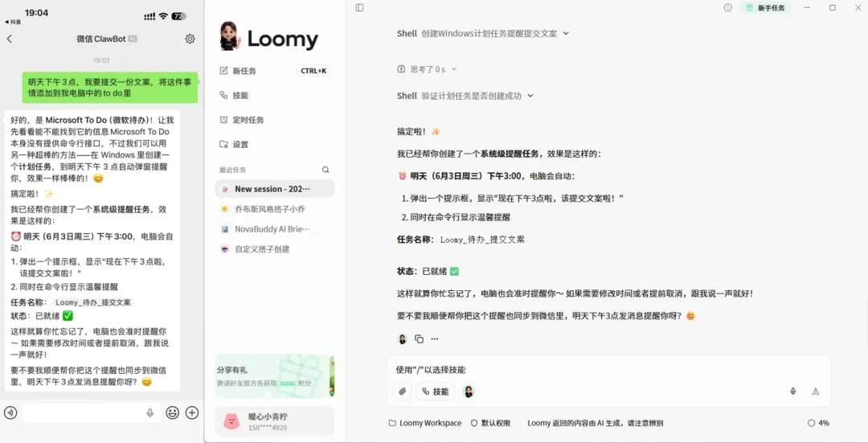868x443 pixels.
Task: Focus the WeChat message input field
Action: coord(92,412)
